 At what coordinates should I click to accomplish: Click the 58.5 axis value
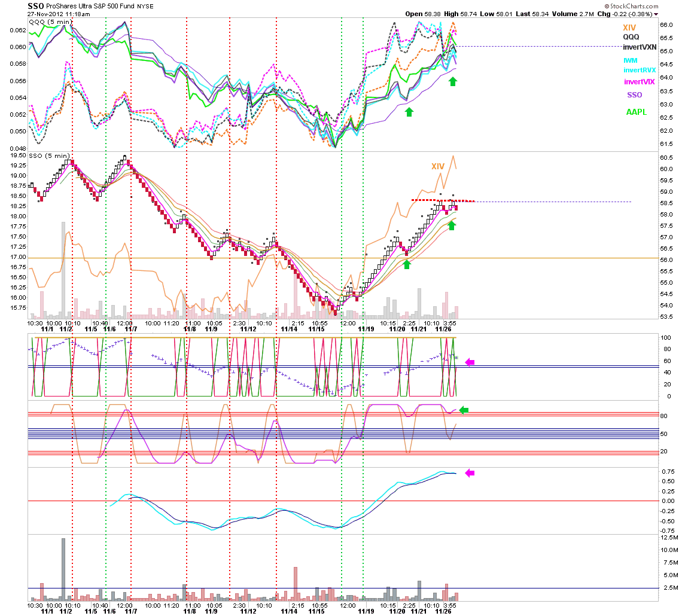point(666,203)
